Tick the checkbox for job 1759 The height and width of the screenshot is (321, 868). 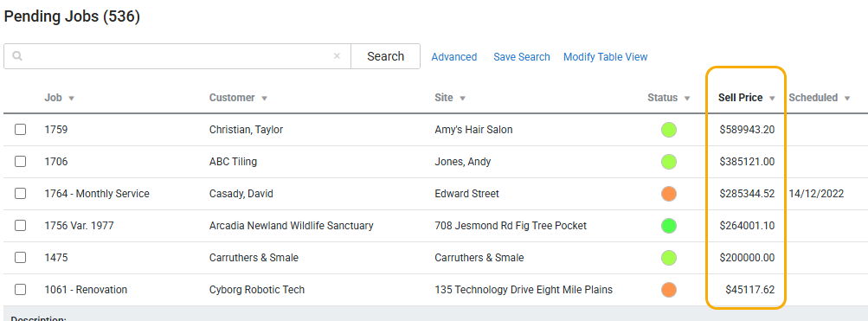(x=21, y=130)
